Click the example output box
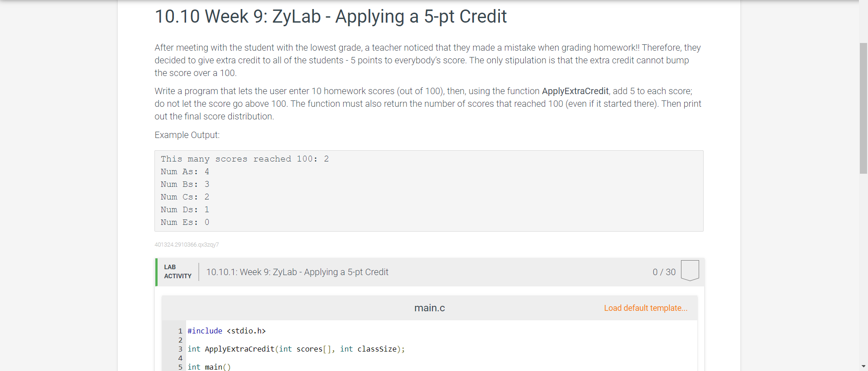The image size is (868, 371). (428, 190)
